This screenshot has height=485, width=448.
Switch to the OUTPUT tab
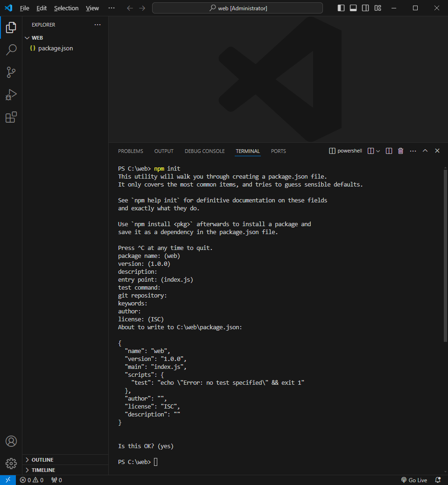point(164,151)
